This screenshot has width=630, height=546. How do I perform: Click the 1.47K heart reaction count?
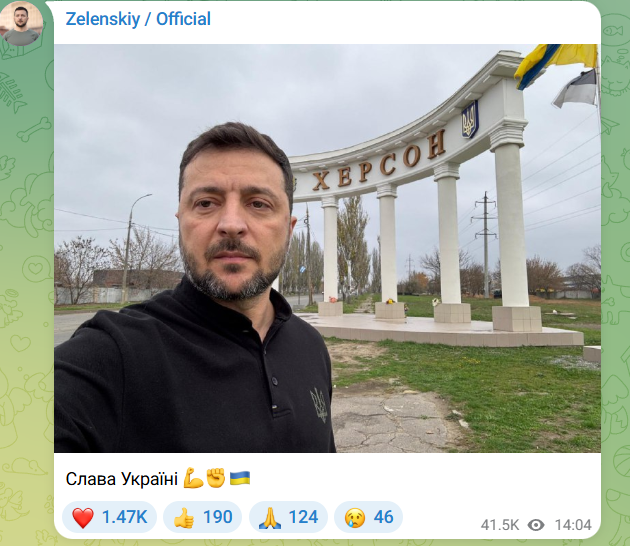[x=125, y=517]
